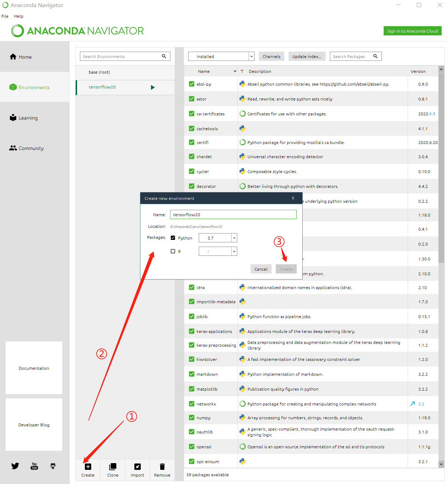Toggle the kiwisolver package checkbox

(192, 359)
